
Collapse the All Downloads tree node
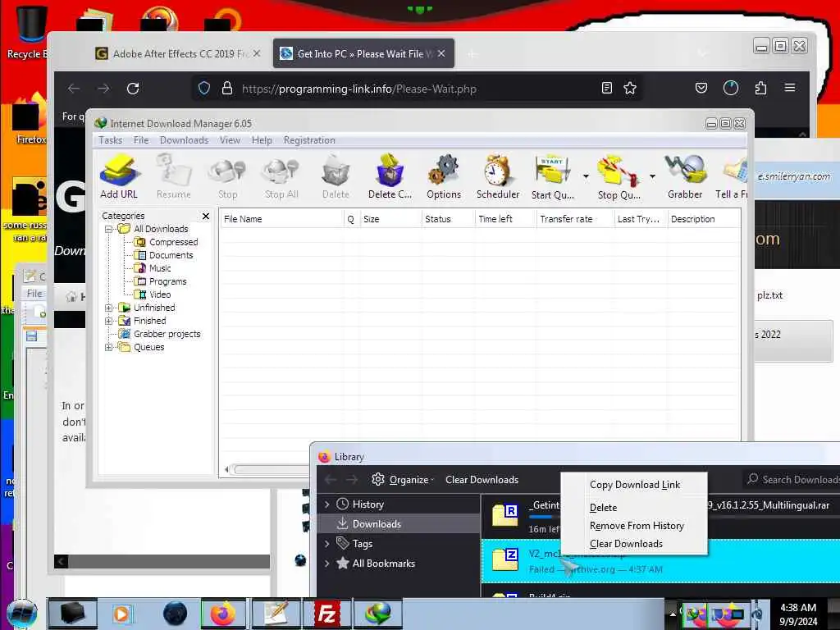pyautogui.click(x=109, y=230)
